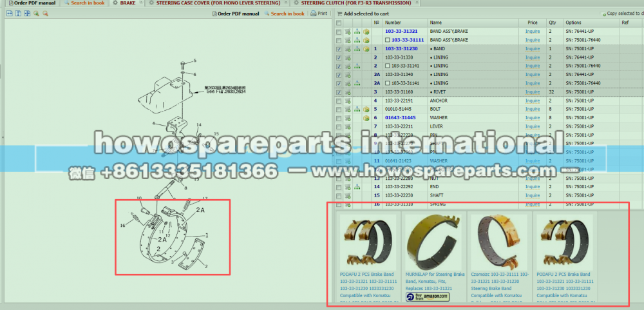644x310 pixels.
Task: Open part number 103-33-31321 link
Action: pyautogui.click(x=401, y=32)
